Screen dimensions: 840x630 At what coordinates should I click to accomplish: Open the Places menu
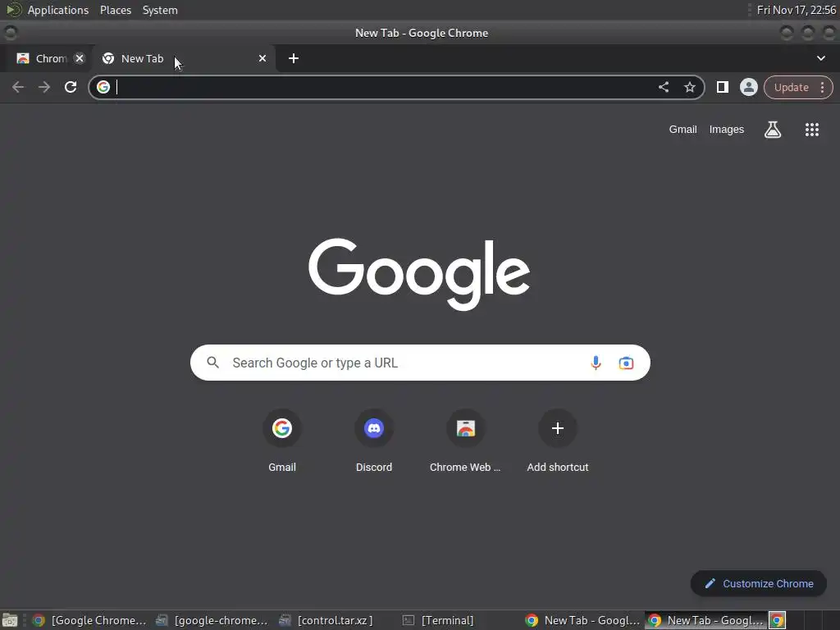(x=115, y=10)
